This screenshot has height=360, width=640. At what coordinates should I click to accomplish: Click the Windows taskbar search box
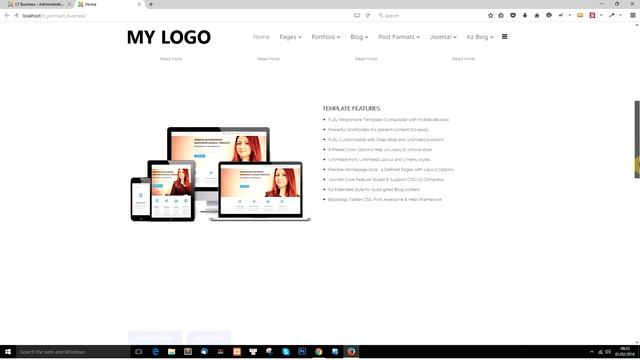73,351
